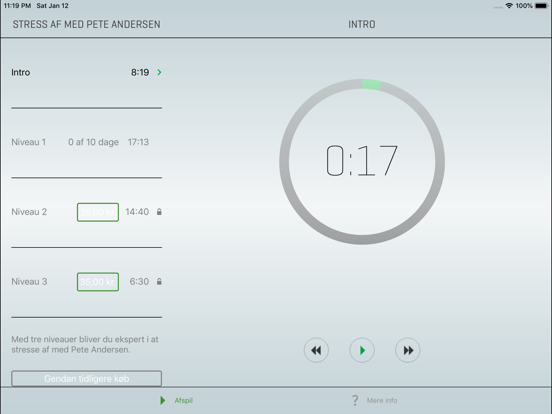Screen dimensions: 552x414
Task: Select the Intro track label
Action: click(x=20, y=72)
